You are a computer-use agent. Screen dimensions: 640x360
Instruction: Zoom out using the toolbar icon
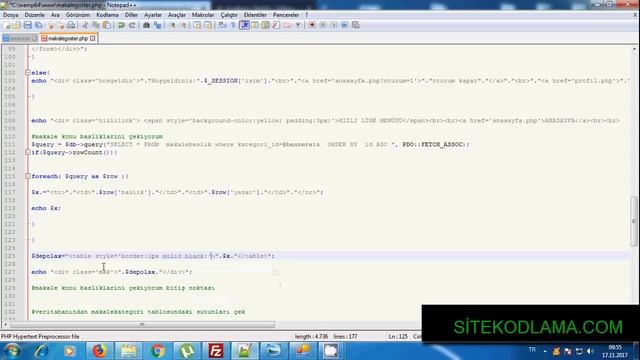pos(184,25)
